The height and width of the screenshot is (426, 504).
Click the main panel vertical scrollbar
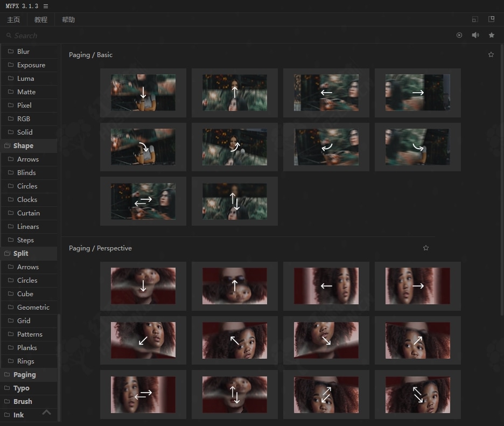point(502,180)
